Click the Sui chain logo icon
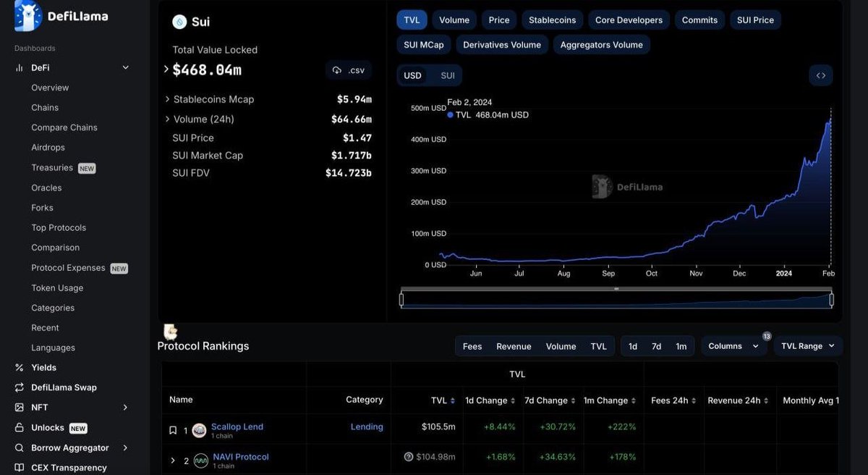This screenshot has width=868, height=475. click(179, 22)
